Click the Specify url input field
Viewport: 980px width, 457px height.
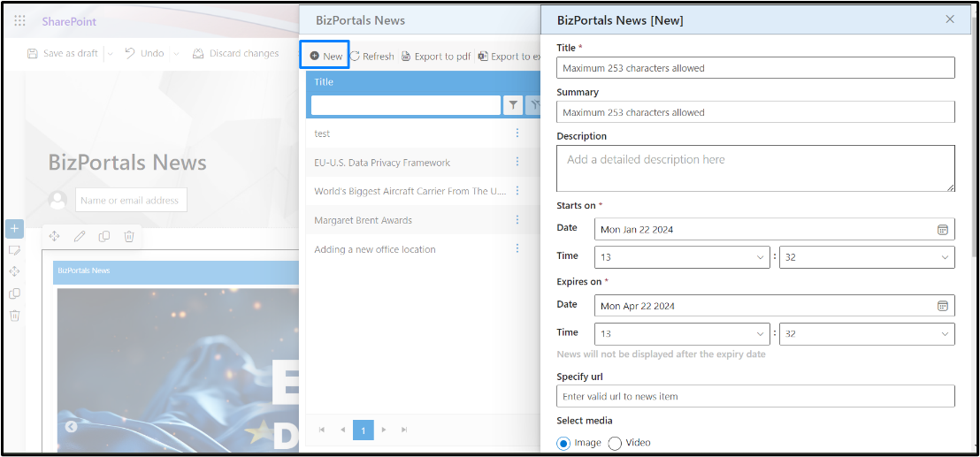pyautogui.click(x=755, y=396)
